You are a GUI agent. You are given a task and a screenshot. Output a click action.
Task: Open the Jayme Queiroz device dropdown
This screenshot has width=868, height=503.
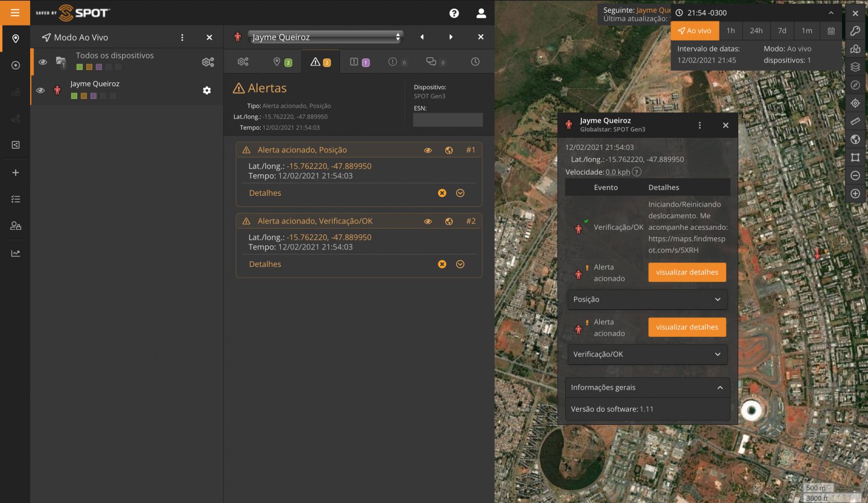pos(325,37)
